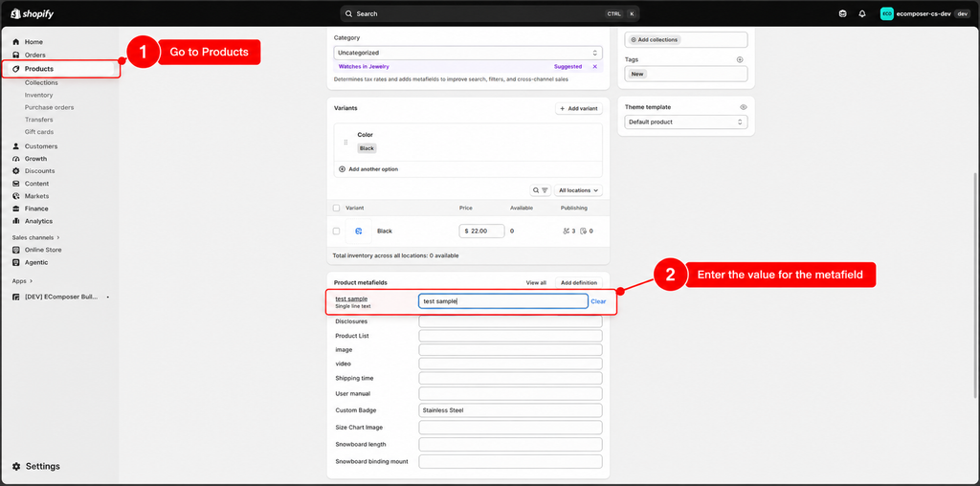980x486 pixels.
Task: Open Inventory in the Products submenu
Action: click(38, 95)
